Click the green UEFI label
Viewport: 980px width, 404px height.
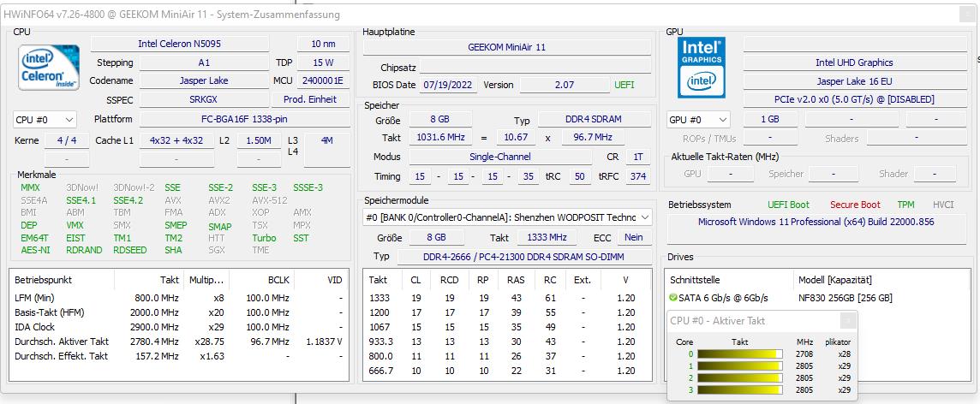624,85
